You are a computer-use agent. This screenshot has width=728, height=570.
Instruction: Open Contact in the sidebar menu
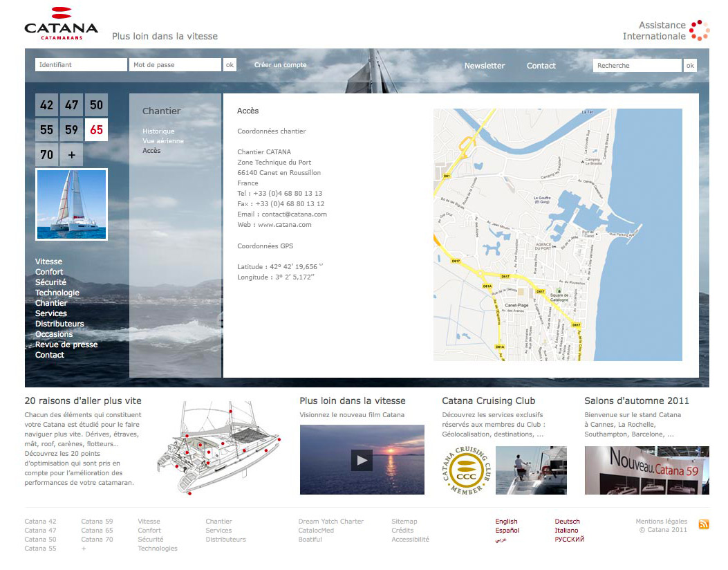tap(50, 355)
